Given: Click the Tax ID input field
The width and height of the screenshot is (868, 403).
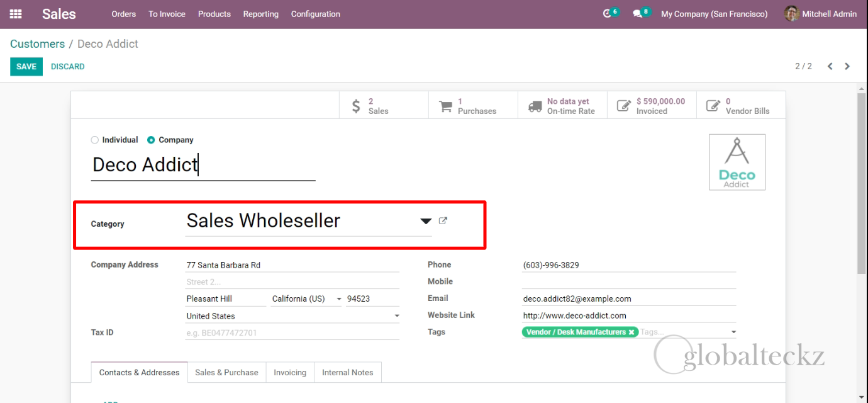Looking at the screenshot, I should point(292,332).
